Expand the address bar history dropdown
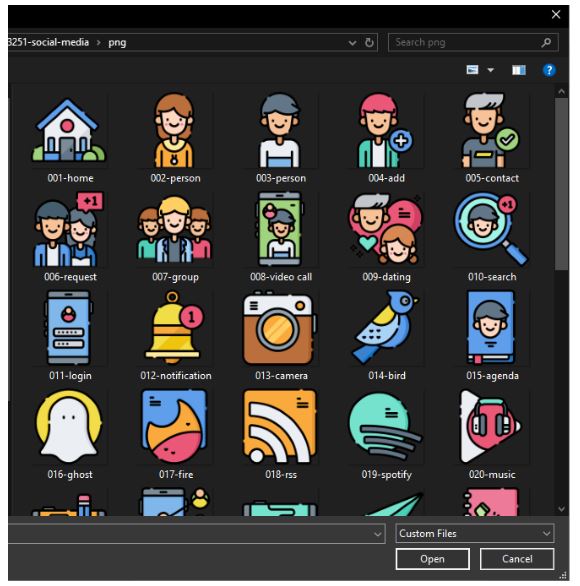The image size is (580, 586). [352, 43]
